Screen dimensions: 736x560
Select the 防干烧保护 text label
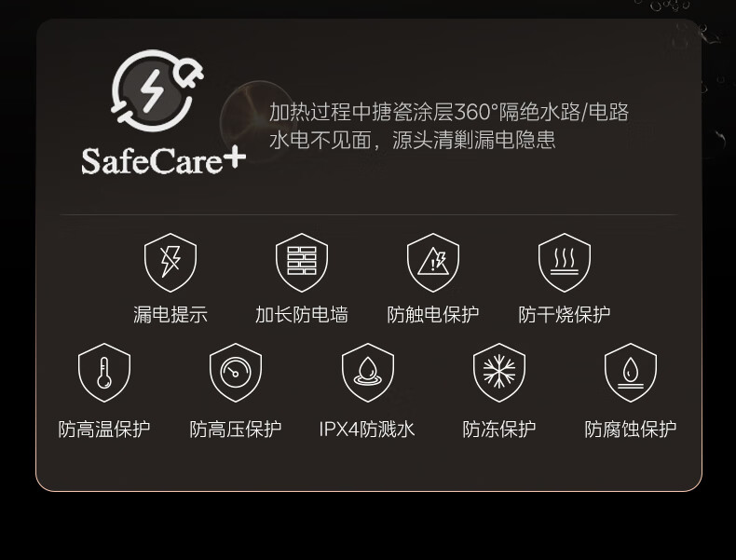click(x=565, y=315)
